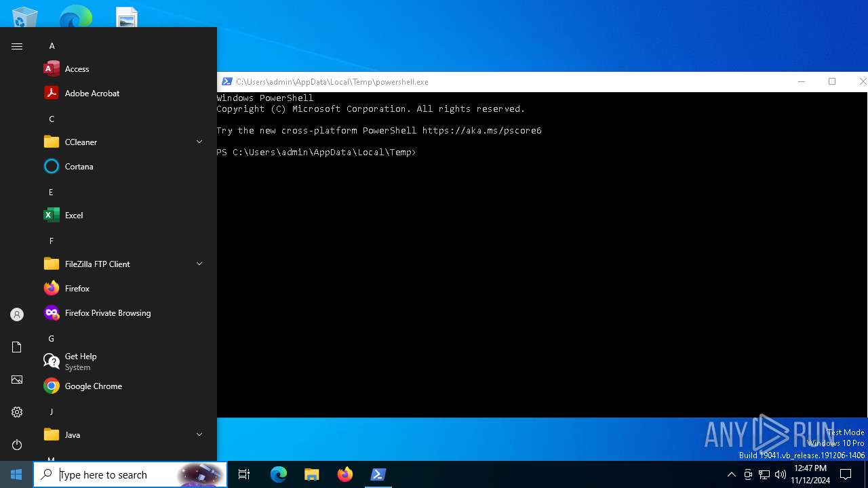Image resolution: width=868 pixels, height=488 pixels.
Task: Click the taskbar search box
Action: click(x=130, y=474)
